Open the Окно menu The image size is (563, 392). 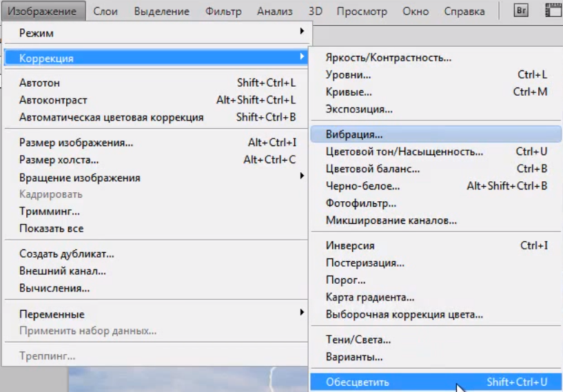click(x=416, y=11)
